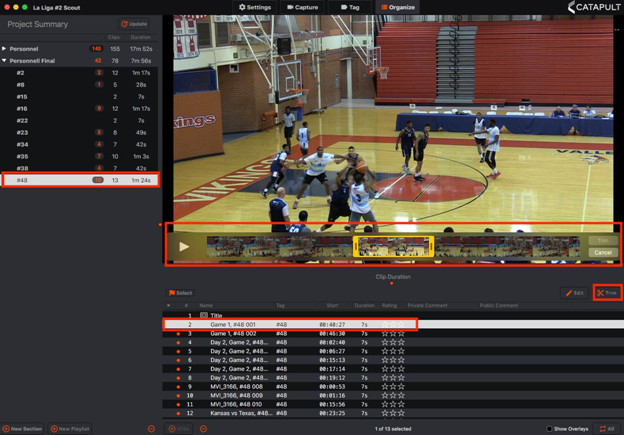Click the Update button in Project Summary

pos(134,23)
